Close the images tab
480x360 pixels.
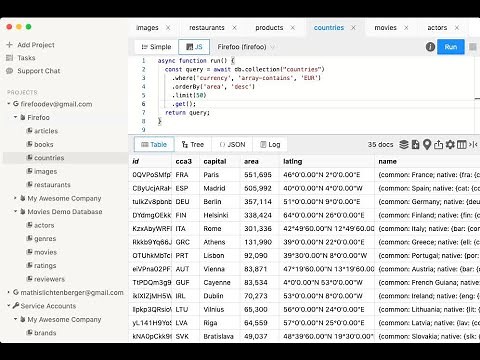[x=168, y=28]
